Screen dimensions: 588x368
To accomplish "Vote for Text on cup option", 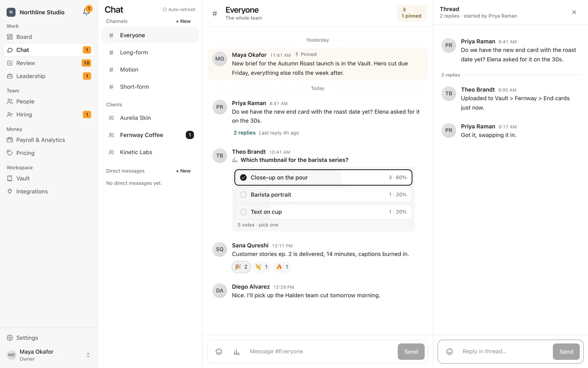I will [323, 212].
